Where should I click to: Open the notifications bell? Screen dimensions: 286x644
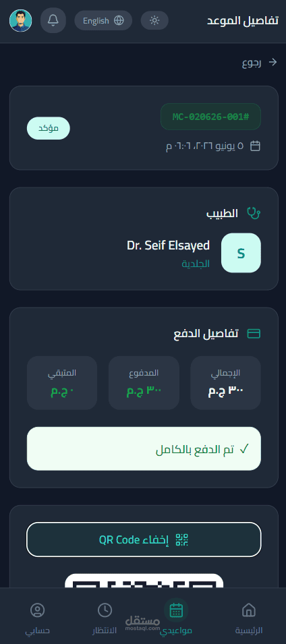click(x=53, y=20)
